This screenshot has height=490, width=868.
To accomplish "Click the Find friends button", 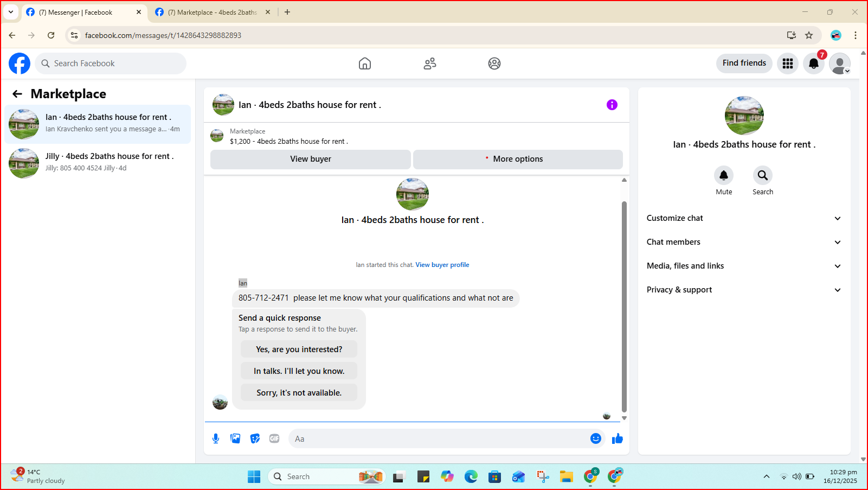I will coord(744,63).
